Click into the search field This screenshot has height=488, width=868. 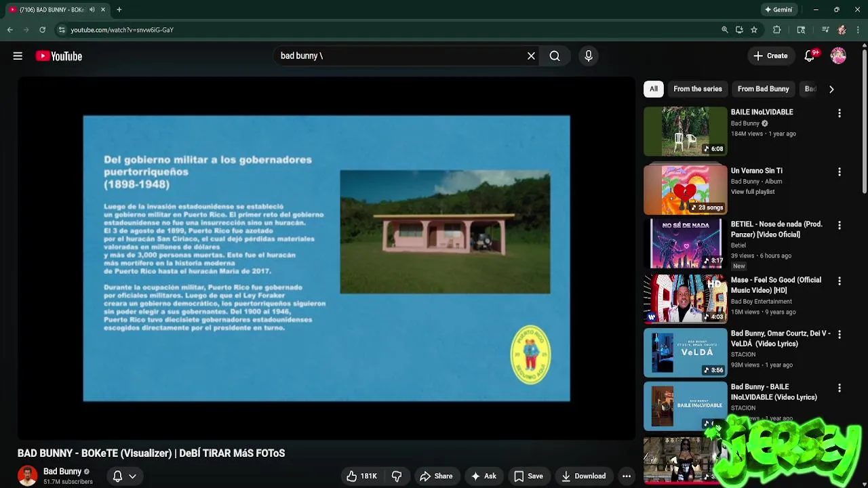[400, 56]
